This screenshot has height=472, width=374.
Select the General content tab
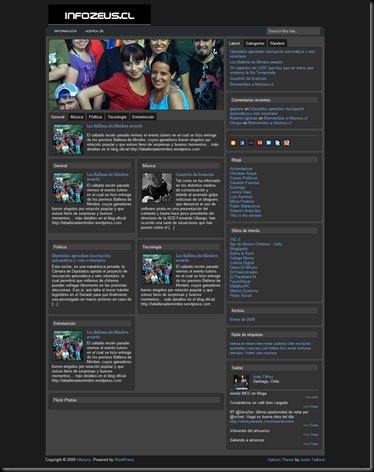pos(58,117)
